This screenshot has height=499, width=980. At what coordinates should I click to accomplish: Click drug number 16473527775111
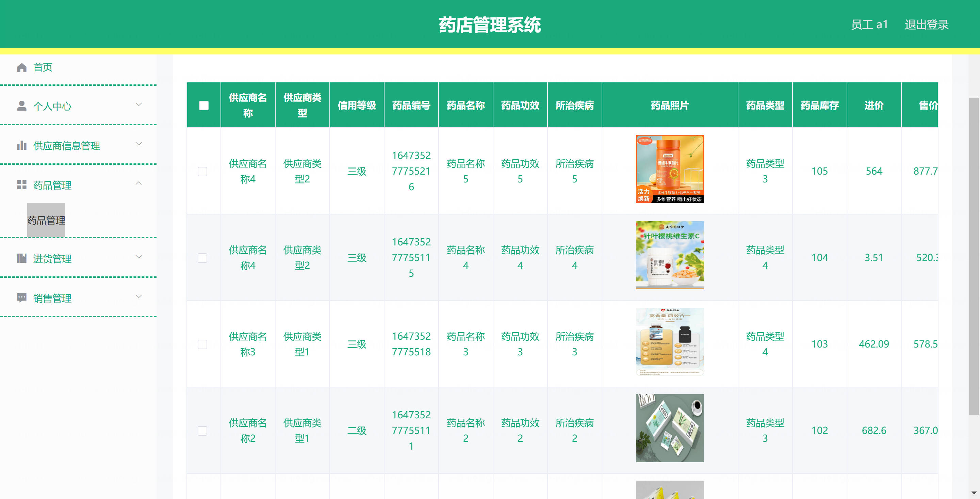pyautogui.click(x=411, y=431)
